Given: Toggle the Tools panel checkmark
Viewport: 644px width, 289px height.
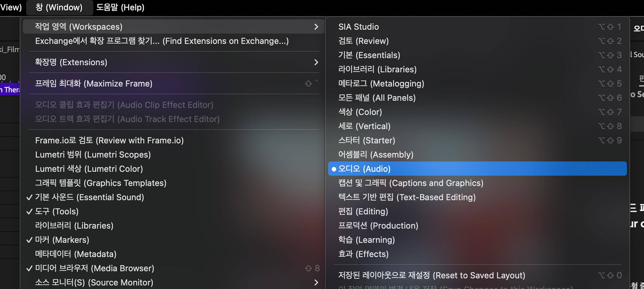Looking at the screenshot, I should click(56, 211).
